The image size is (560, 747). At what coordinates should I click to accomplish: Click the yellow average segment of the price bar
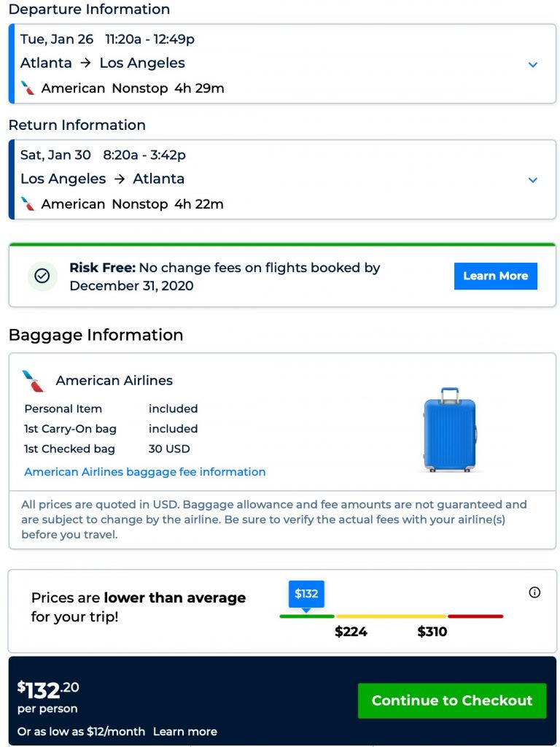pyautogui.click(x=391, y=616)
